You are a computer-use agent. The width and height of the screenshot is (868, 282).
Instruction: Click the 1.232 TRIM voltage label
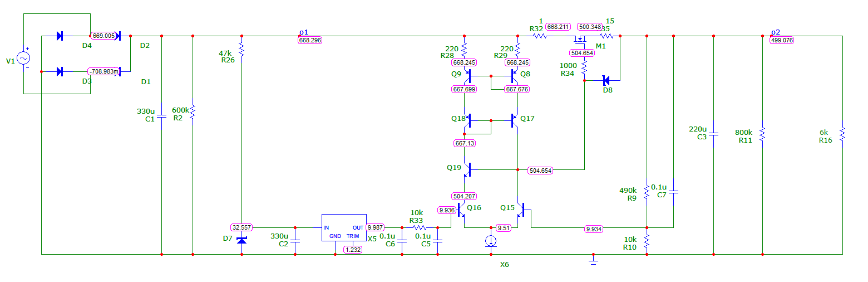353,250
